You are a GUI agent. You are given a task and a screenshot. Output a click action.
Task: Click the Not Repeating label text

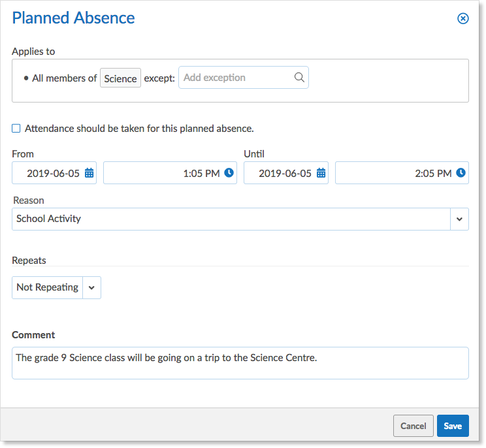(48, 287)
